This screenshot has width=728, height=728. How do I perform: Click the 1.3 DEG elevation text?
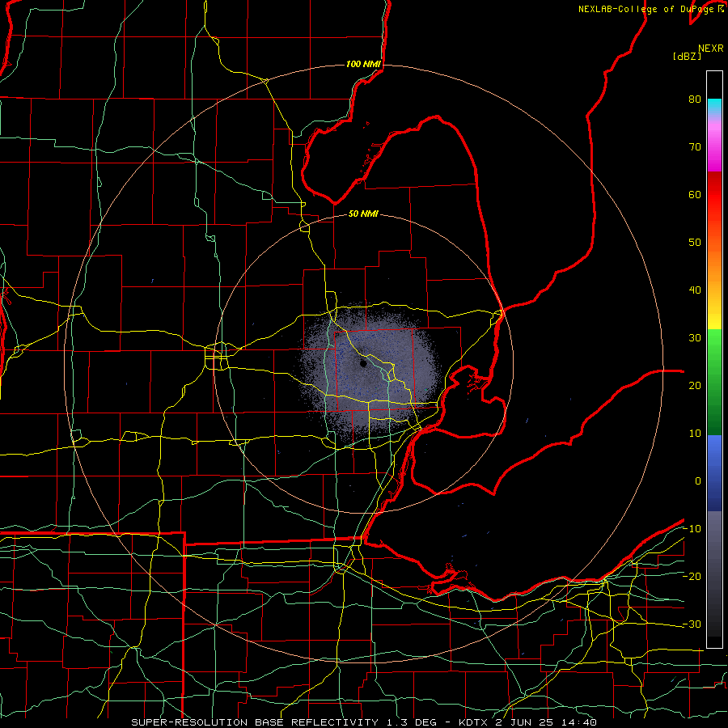tap(412, 722)
